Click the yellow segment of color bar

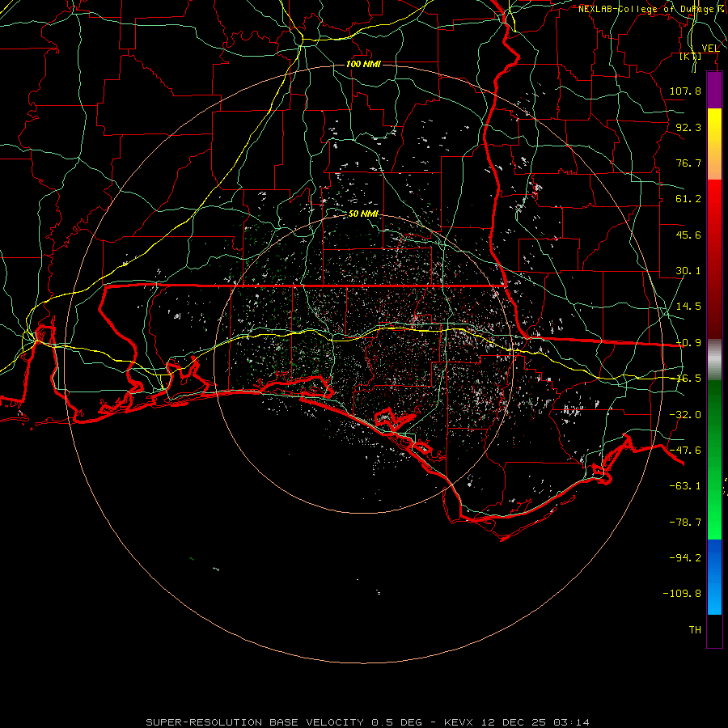pos(714,126)
